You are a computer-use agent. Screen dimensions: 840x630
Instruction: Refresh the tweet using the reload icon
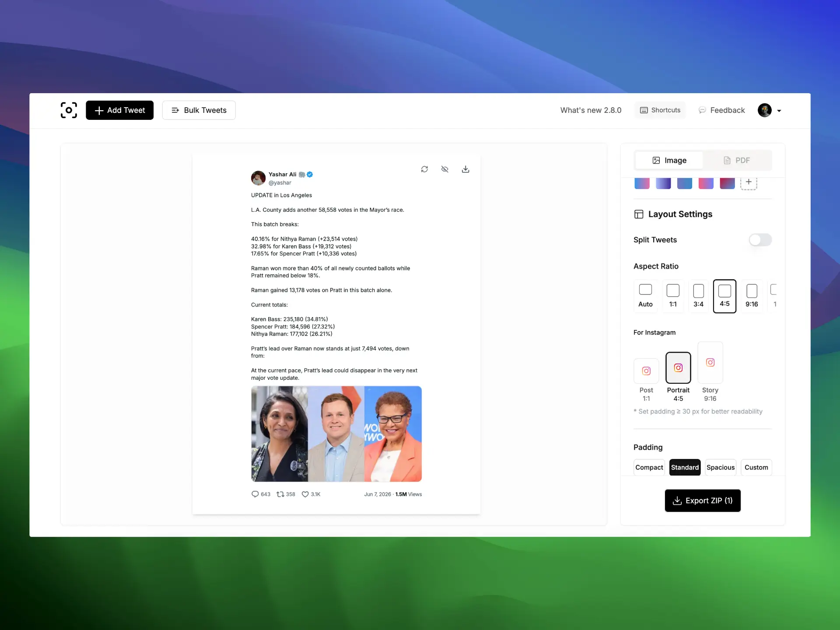(x=424, y=169)
